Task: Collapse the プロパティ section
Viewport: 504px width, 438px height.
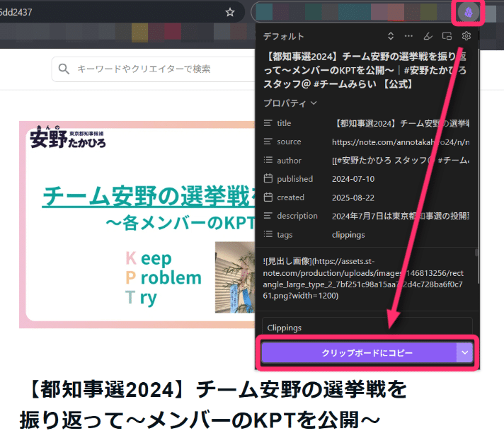Action: [290, 103]
